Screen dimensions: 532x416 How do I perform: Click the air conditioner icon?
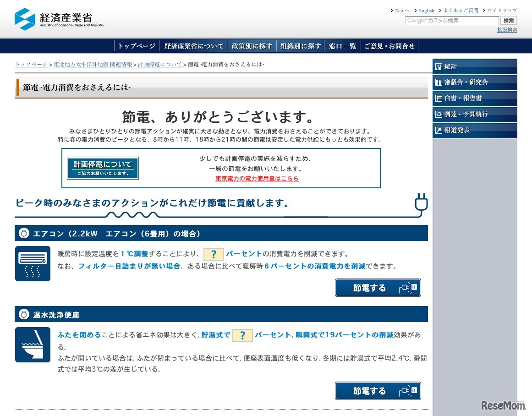click(x=33, y=263)
